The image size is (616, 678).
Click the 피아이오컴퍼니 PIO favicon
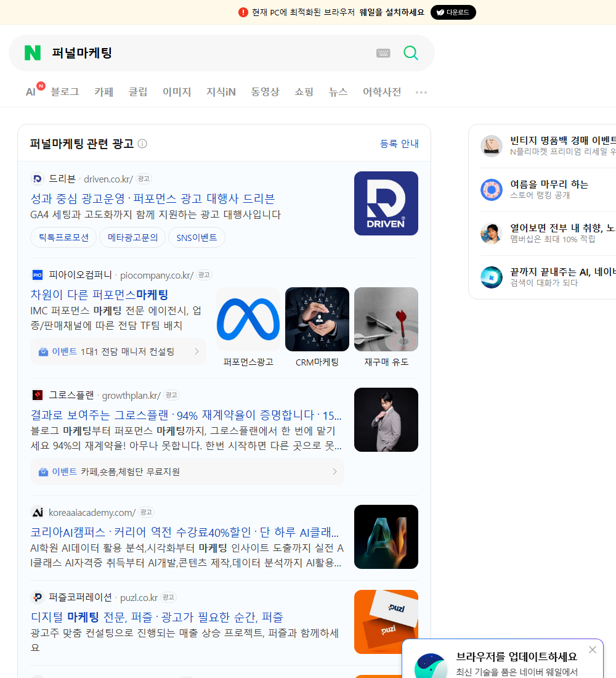click(x=38, y=274)
